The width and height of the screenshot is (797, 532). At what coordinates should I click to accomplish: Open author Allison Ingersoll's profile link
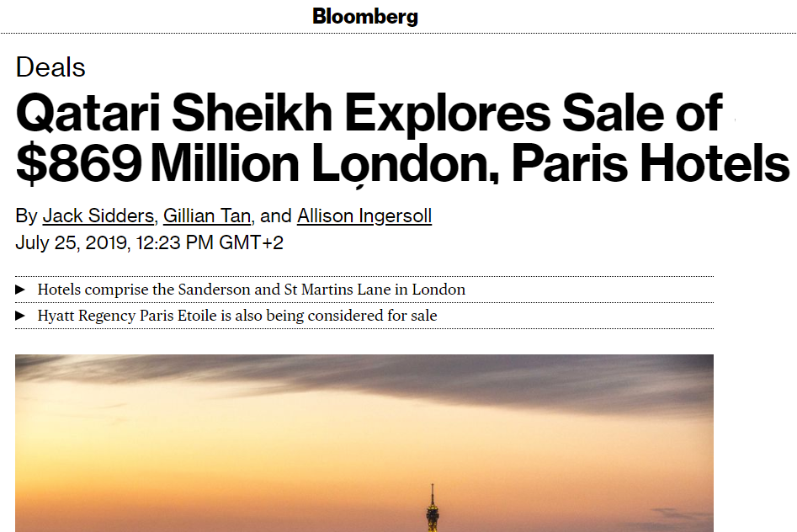click(364, 215)
